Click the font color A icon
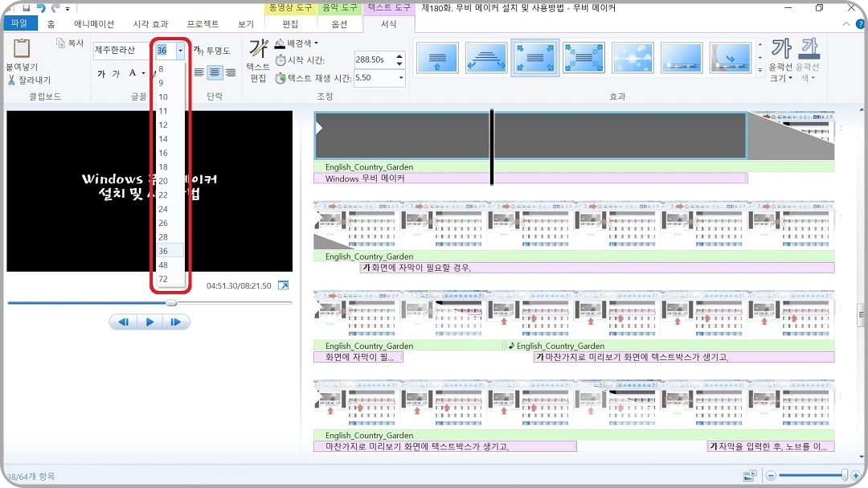 (x=133, y=72)
